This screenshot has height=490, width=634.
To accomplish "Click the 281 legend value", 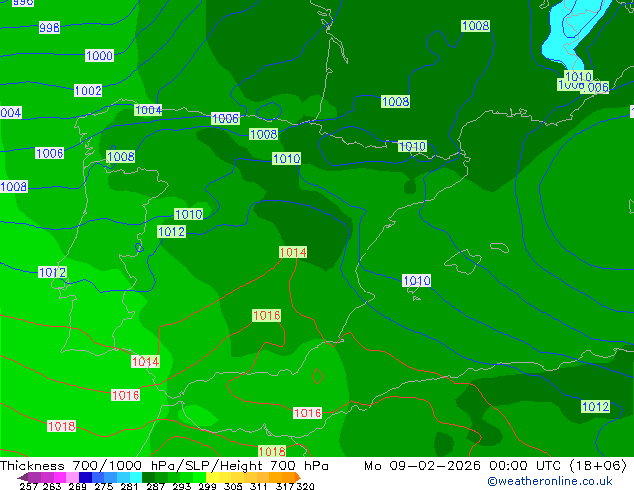I will pos(129,486).
